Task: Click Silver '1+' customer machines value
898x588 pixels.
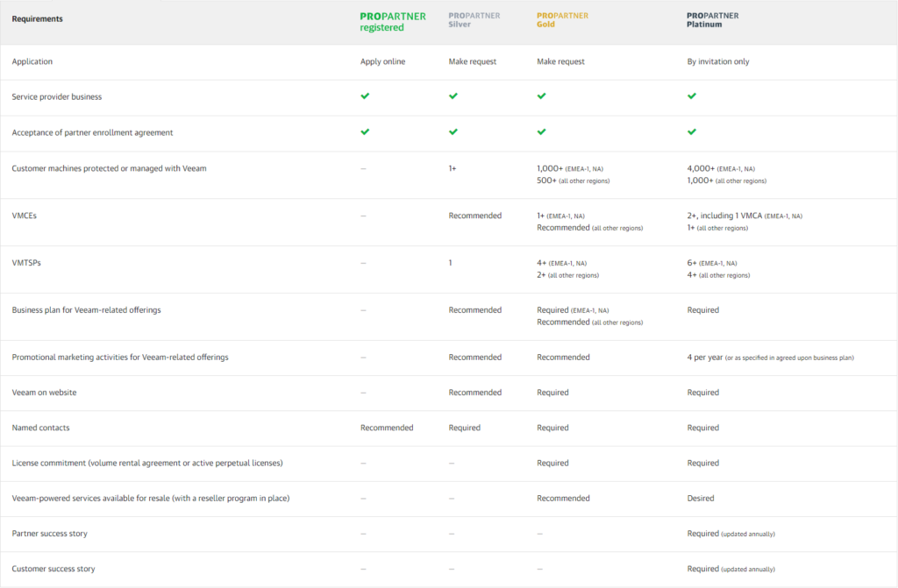Action: [453, 168]
